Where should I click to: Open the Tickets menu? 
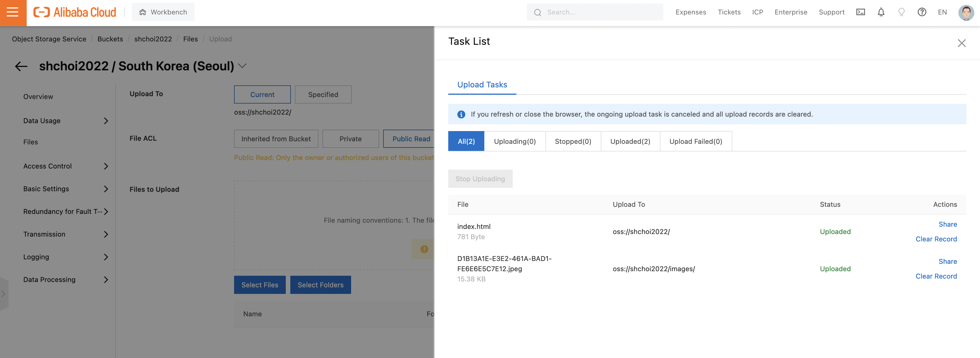click(x=729, y=12)
